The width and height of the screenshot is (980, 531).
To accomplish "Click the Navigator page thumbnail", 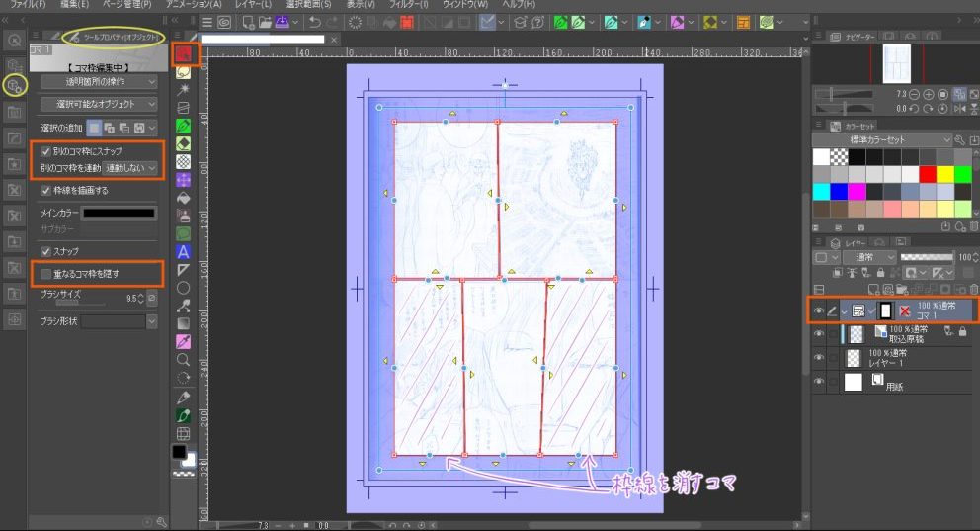I will tap(896, 62).
